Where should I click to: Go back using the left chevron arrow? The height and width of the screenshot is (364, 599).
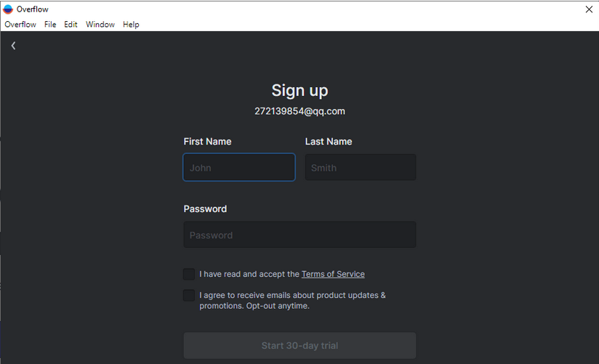[x=13, y=46]
